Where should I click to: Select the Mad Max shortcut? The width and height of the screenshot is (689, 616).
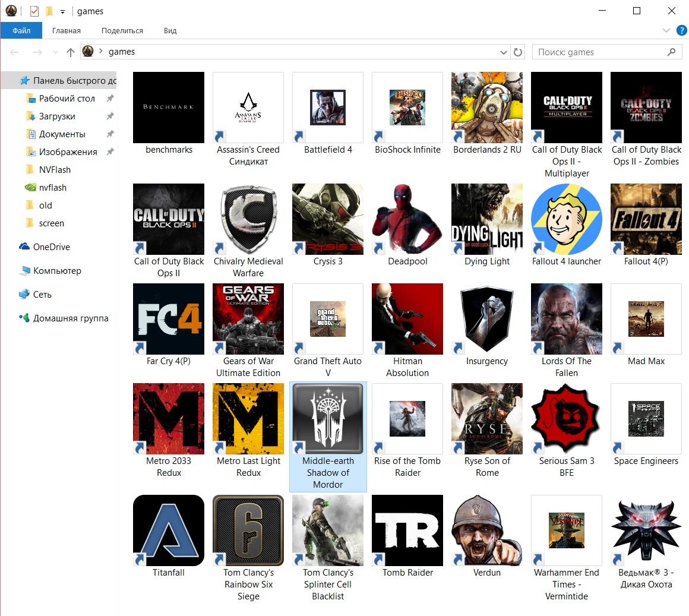(646, 319)
